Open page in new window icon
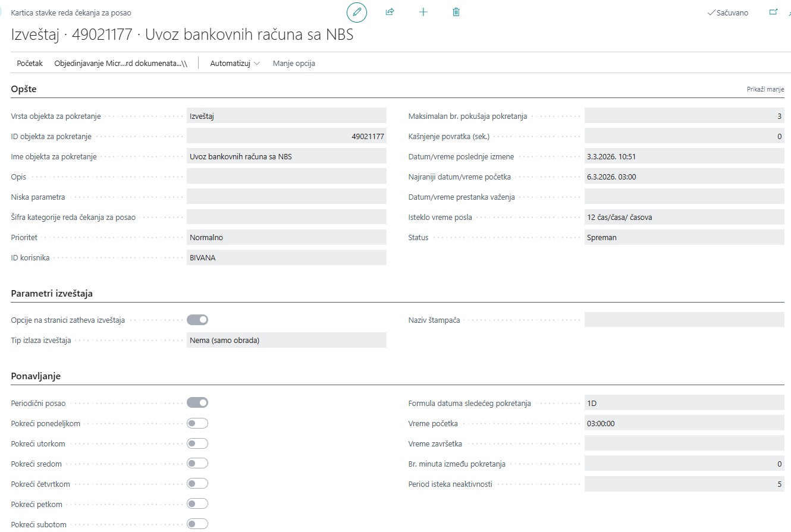 773,12
